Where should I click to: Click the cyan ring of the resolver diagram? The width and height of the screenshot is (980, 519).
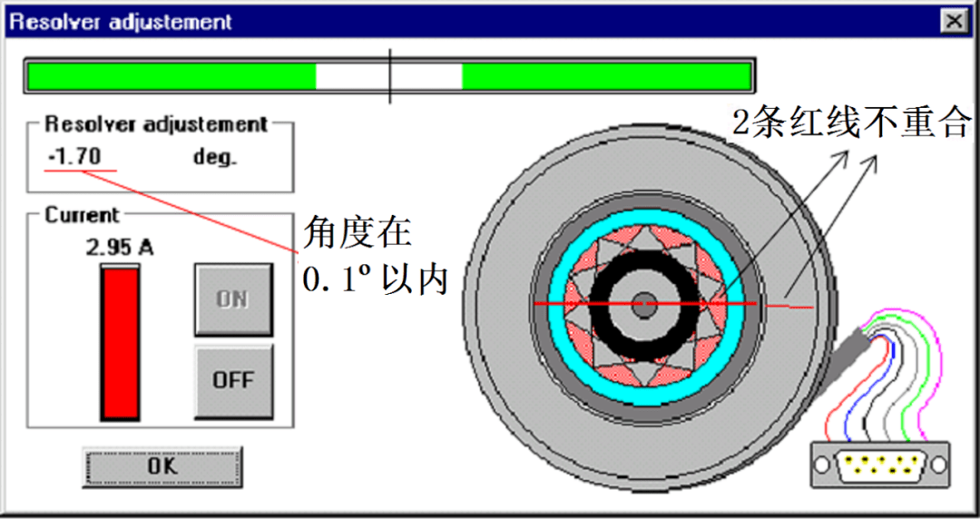click(646, 214)
